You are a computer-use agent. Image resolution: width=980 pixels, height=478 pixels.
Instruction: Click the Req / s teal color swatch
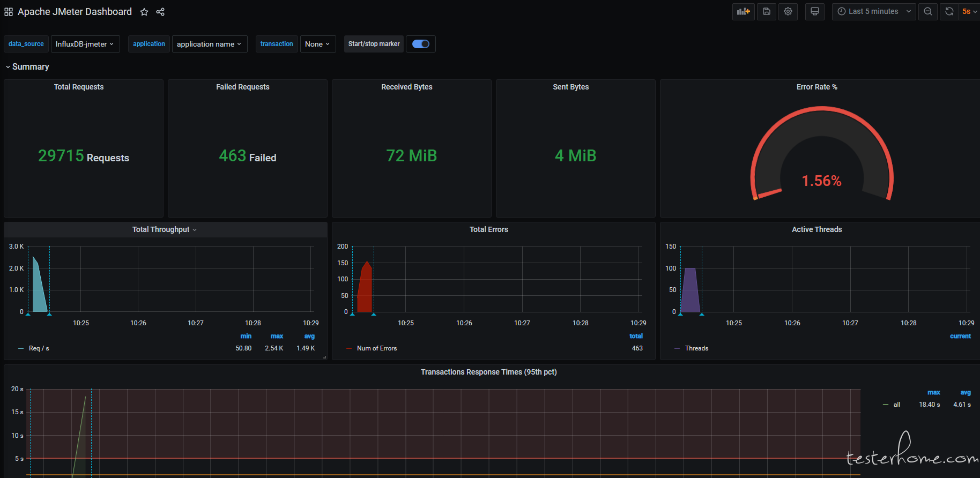(21, 348)
